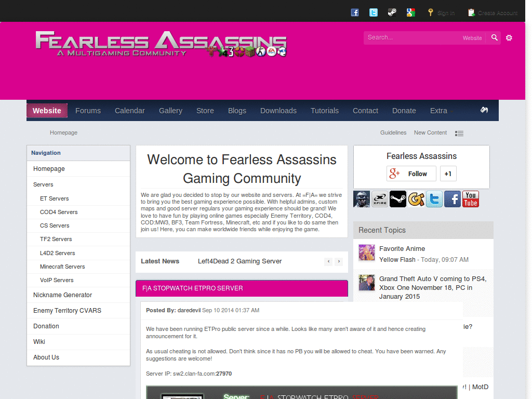Open the Downloads nav tab

click(x=278, y=111)
